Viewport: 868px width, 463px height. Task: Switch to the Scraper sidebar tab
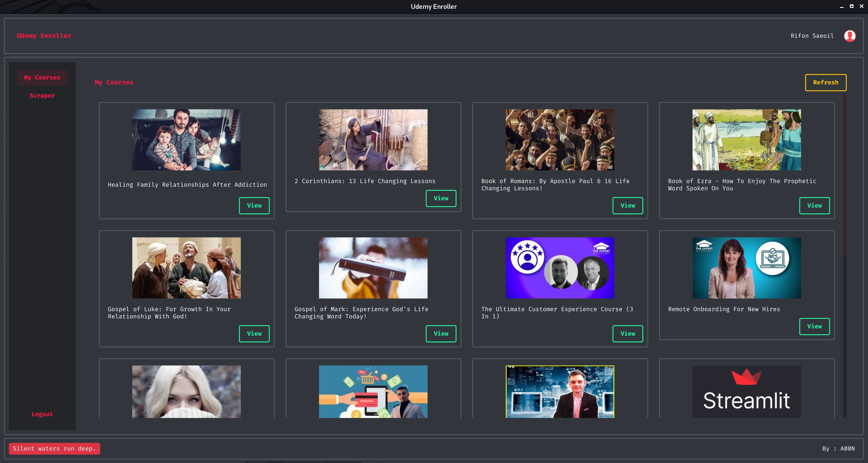42,96
